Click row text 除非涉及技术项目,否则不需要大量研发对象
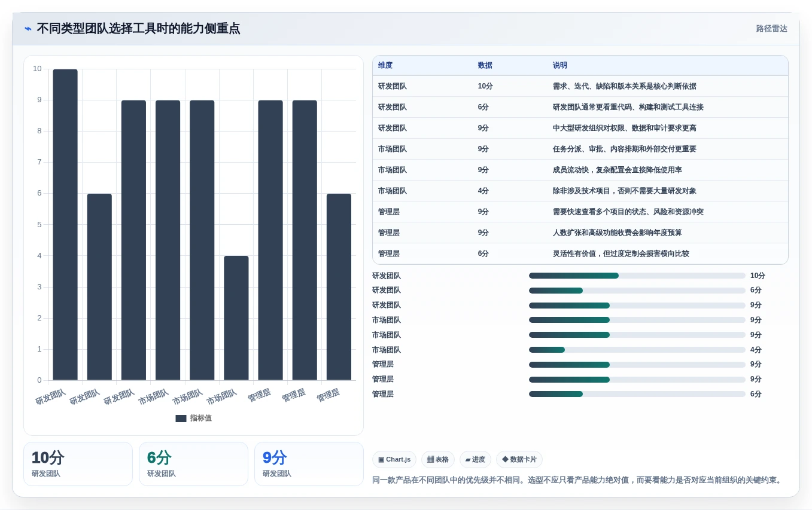The image size is (812, 510). [x=625, y=191]
